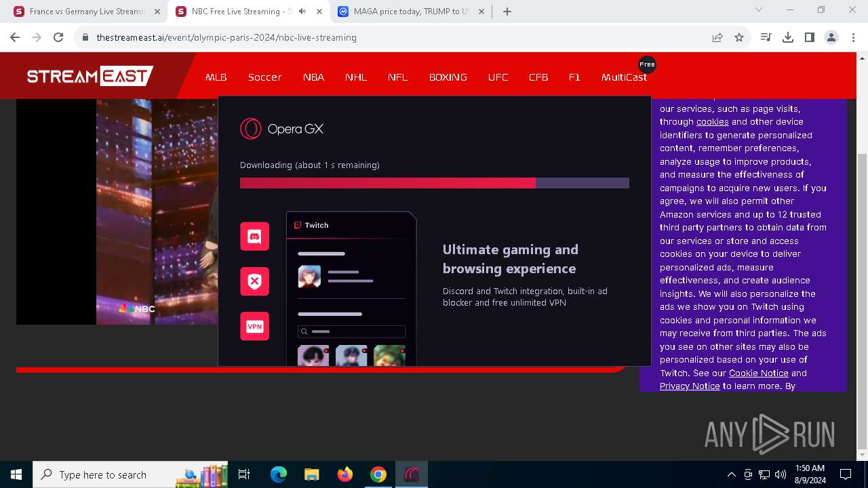This screenshot has width=868, height=488.
Task: Switch to MAGA price today tab
Action: pos(412,12)
